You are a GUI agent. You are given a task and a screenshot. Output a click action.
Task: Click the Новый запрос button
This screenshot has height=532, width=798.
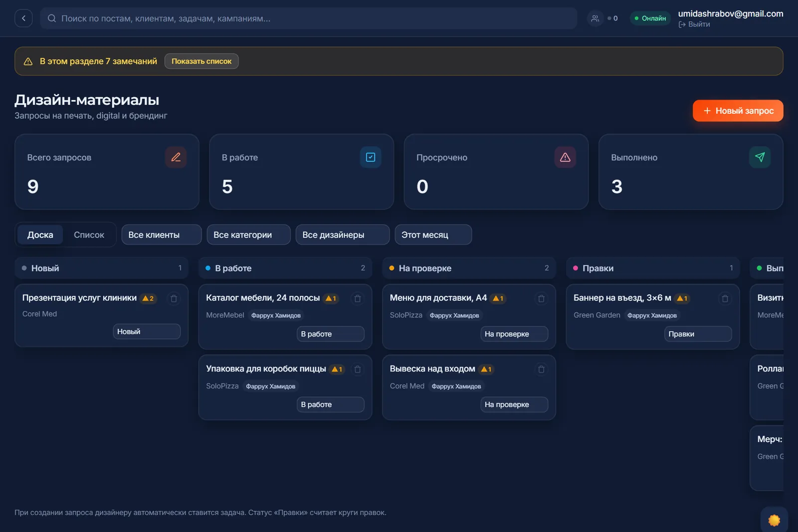(x=738, y=111)
